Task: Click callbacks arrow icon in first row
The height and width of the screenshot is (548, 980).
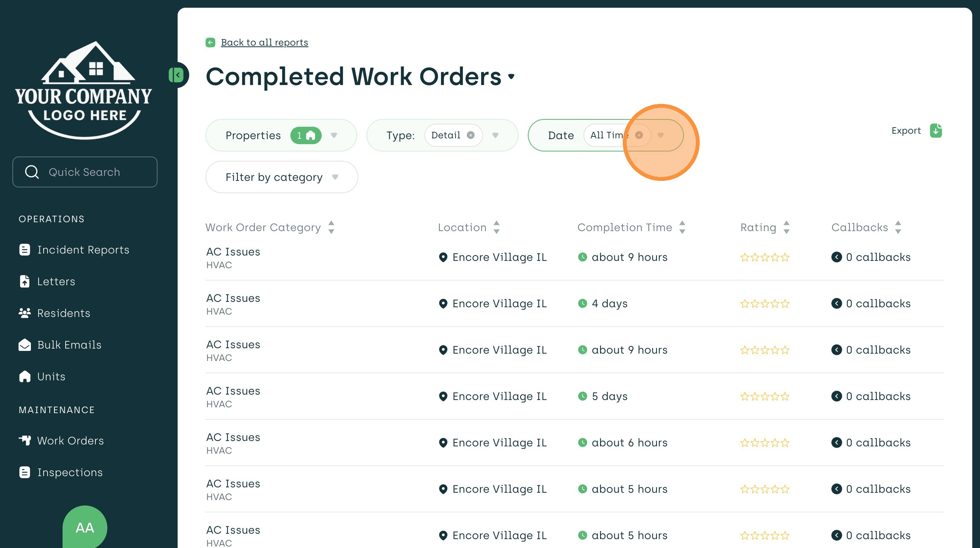Action: (x=836, y=257)
